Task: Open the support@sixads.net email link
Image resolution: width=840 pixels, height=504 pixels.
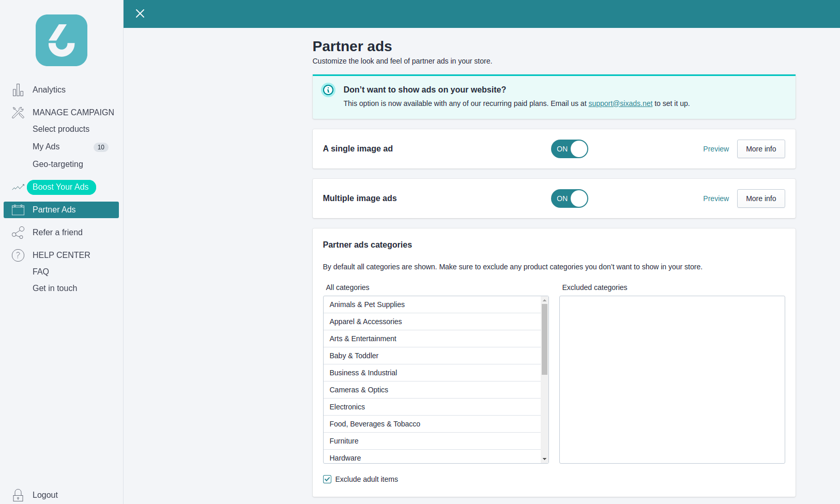Action: (x=620, y=103)
